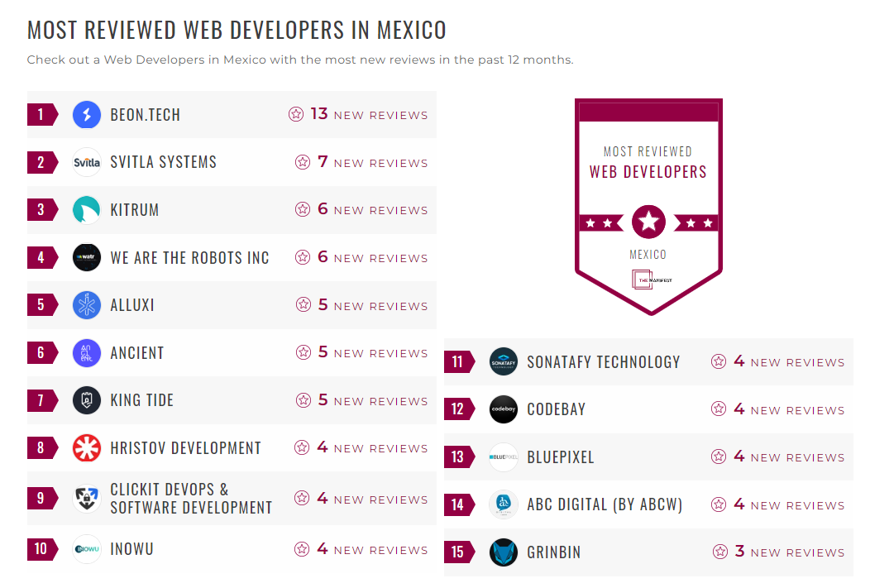Viewport: 870px width, 588px height.
Task: Select the BluePixel logo icon
Action: click(x=504, y=457)
